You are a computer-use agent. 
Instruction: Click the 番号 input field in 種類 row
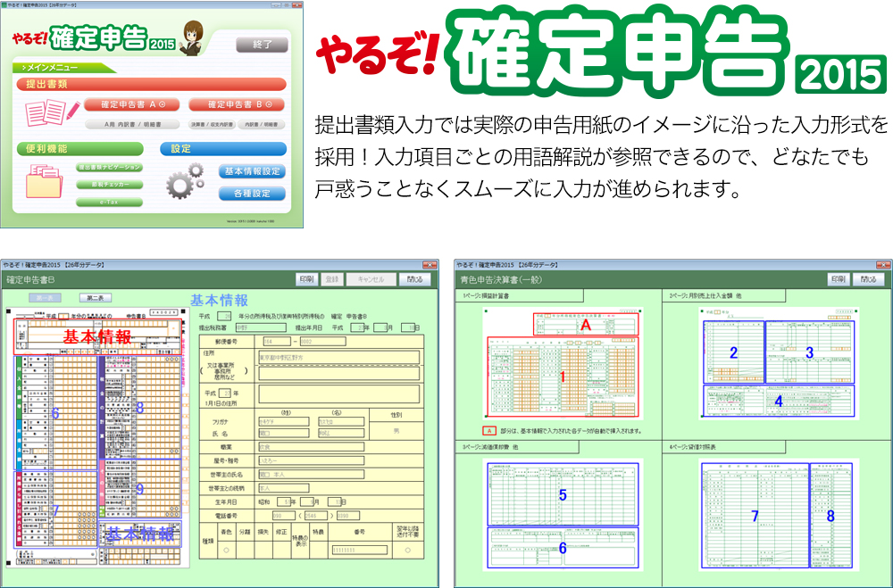pos(359,550)
